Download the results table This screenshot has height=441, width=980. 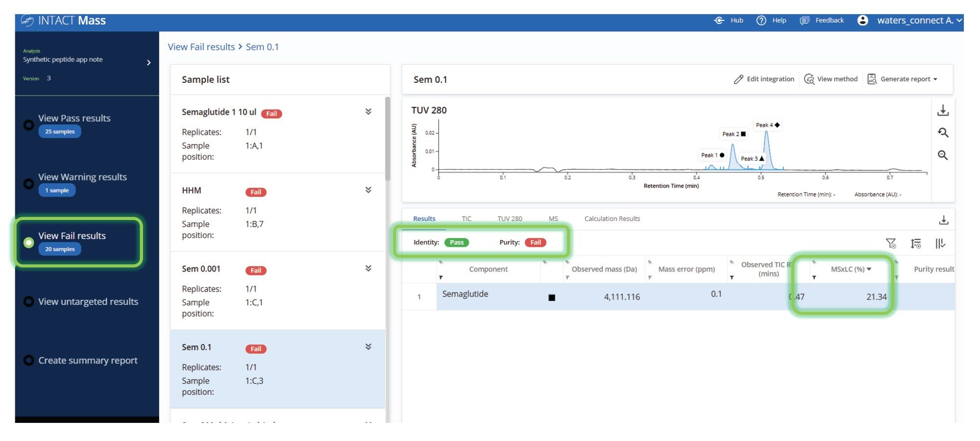(943, 220)
